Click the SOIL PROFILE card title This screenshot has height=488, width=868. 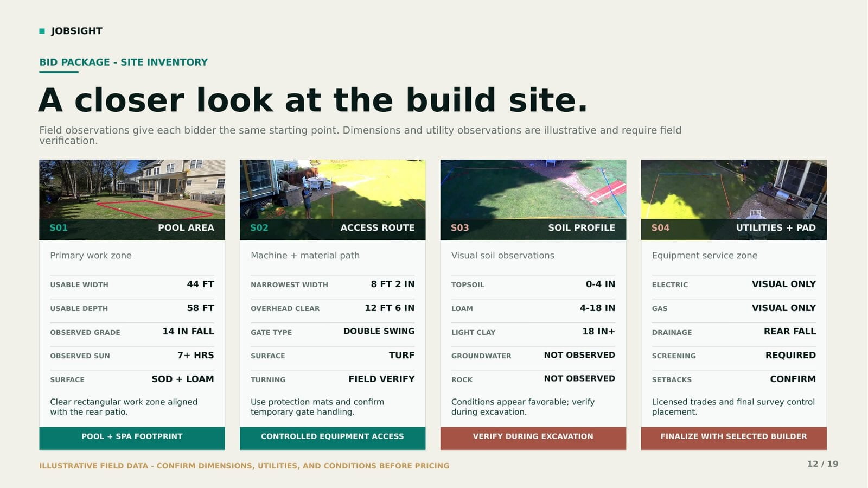click(x=582, y=227)
